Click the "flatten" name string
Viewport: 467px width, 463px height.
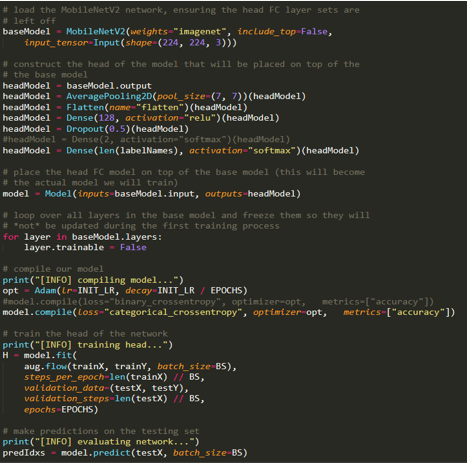(160, 107)
